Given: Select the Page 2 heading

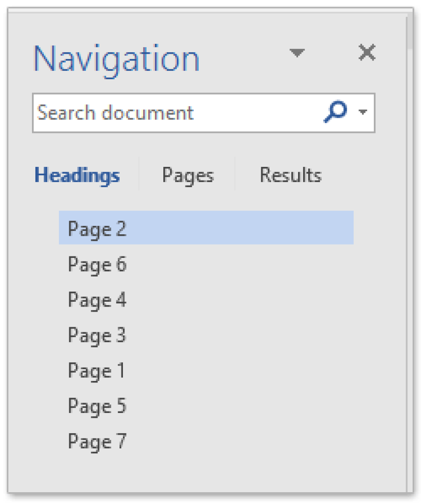Looking at the screenshot, I should point(97,228).
